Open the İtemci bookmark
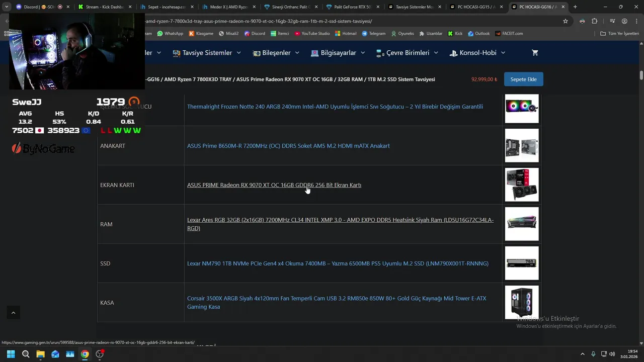 (x=280, y=33)
